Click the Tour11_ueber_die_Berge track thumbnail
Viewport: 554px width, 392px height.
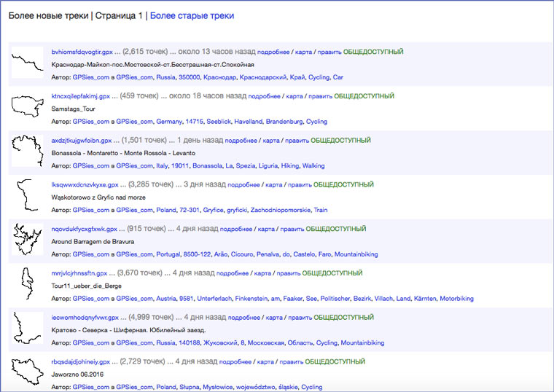27,283
